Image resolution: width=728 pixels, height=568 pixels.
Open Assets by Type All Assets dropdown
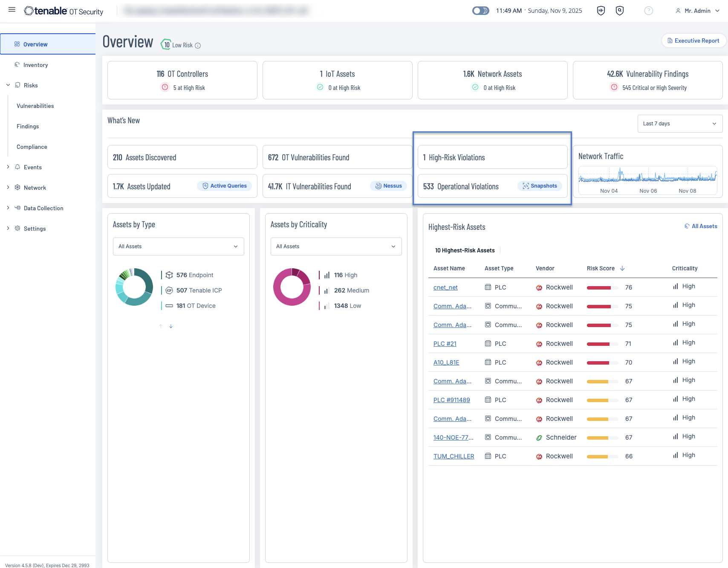click(178, 246)
